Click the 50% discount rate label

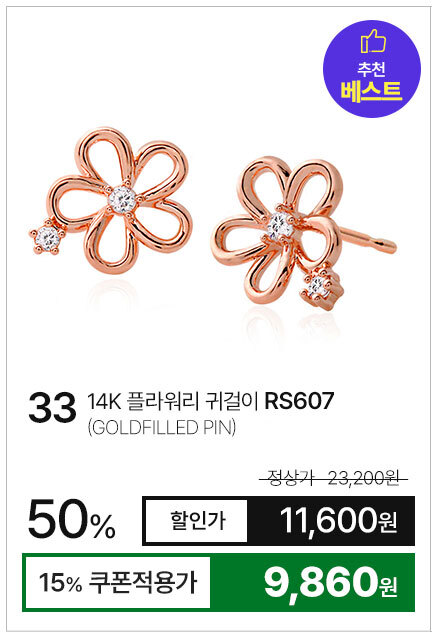pos(72,520)
